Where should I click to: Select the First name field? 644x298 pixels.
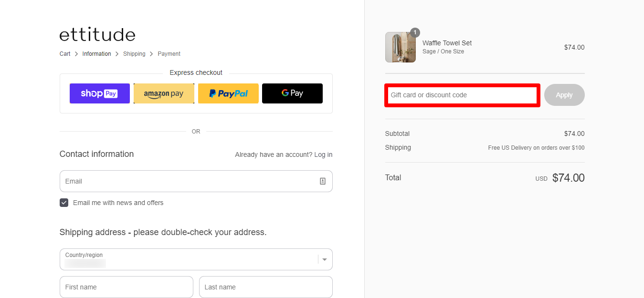(127, 287)
